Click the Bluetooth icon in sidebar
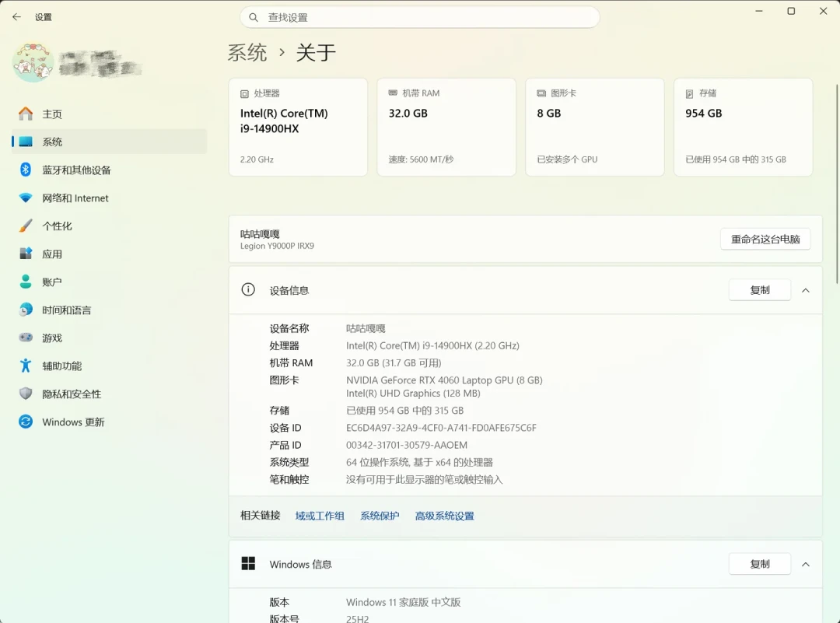 25,170
